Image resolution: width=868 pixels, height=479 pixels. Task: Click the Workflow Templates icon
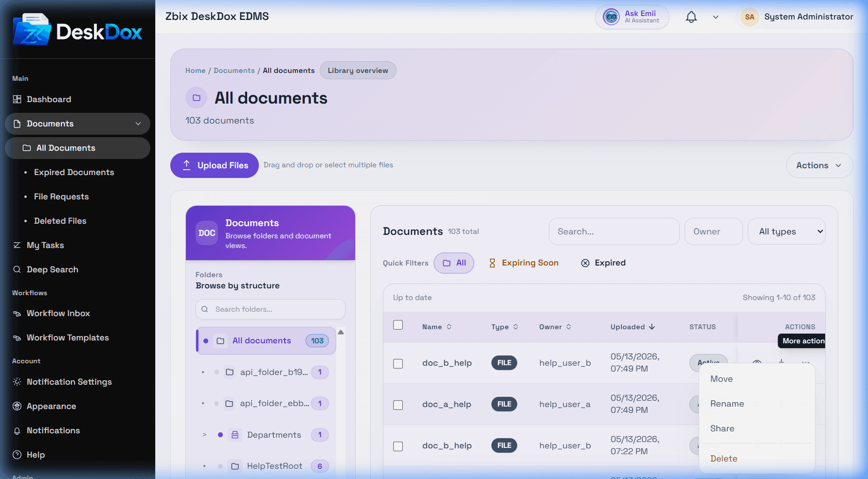point(17,337)
